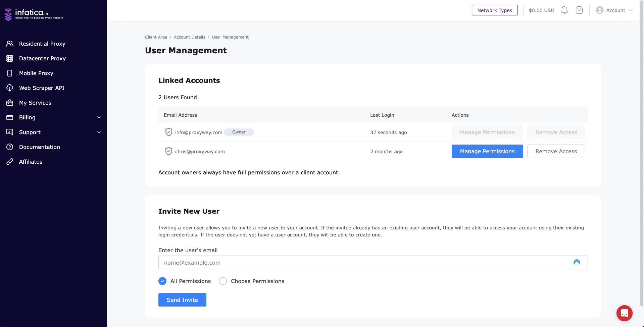Open Residential Proxy in the sidebar
Viewport: 644px width, 327px height.
[42, 44]
